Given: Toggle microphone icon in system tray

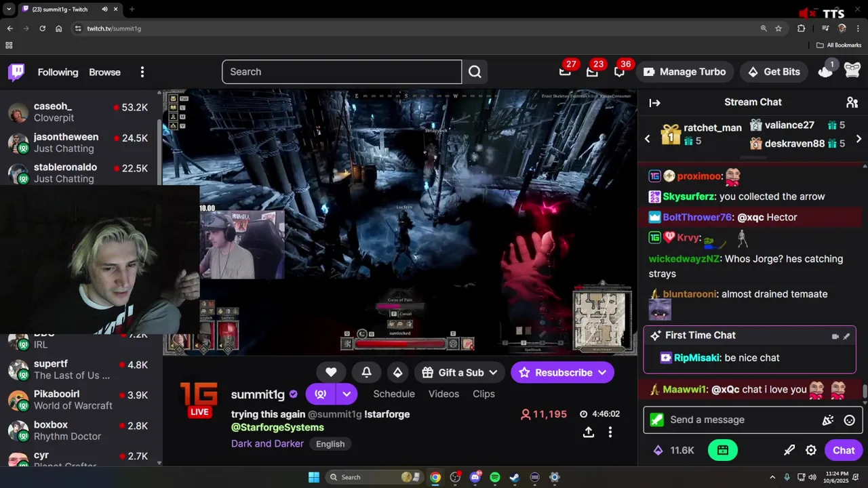Looking at the screenshot, I should (787, 477).
